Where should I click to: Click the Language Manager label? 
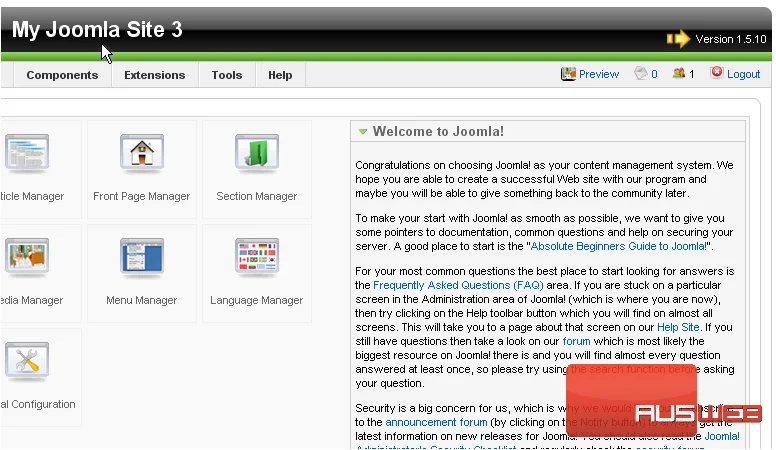(256, 300)
